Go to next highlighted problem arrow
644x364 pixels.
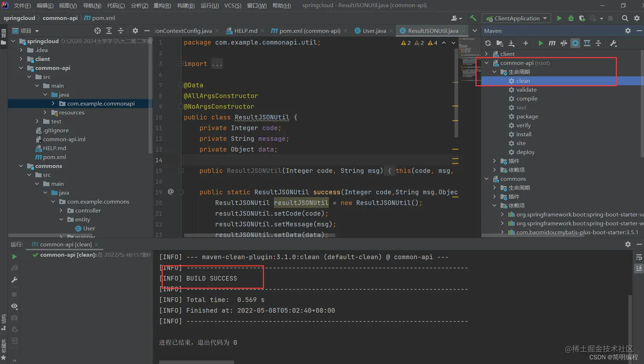[x=453, y=43]
